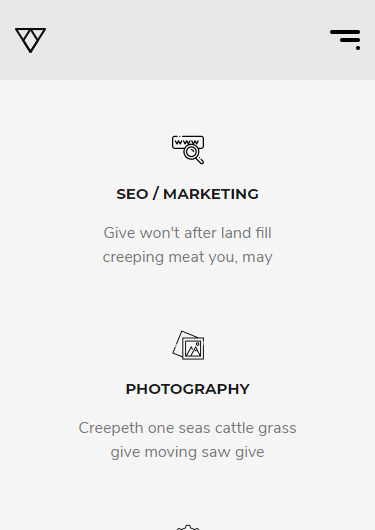Click the dot below the menu bars

(358, 48)
